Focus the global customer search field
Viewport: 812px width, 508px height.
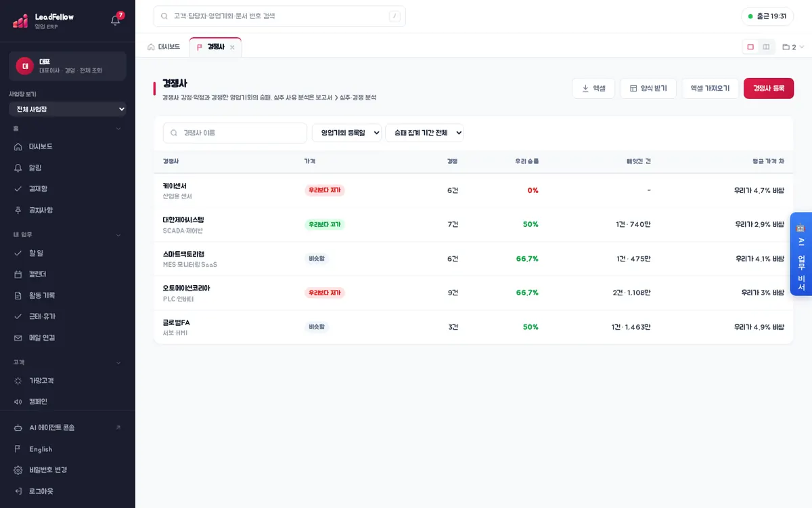click(279, 16)
